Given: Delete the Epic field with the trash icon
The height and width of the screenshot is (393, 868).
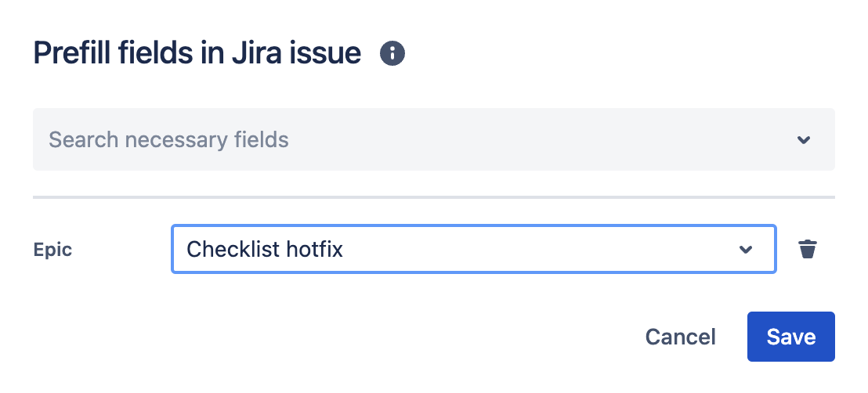Looking at the screenshot, I should [807, 250].
